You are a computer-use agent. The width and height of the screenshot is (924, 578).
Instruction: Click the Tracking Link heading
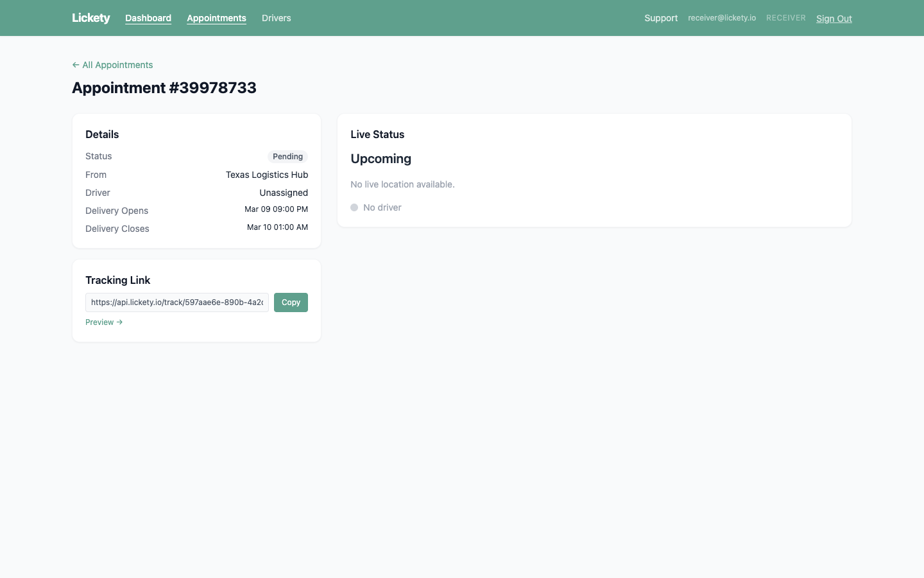pyautogui.click(x=118, y=280)
